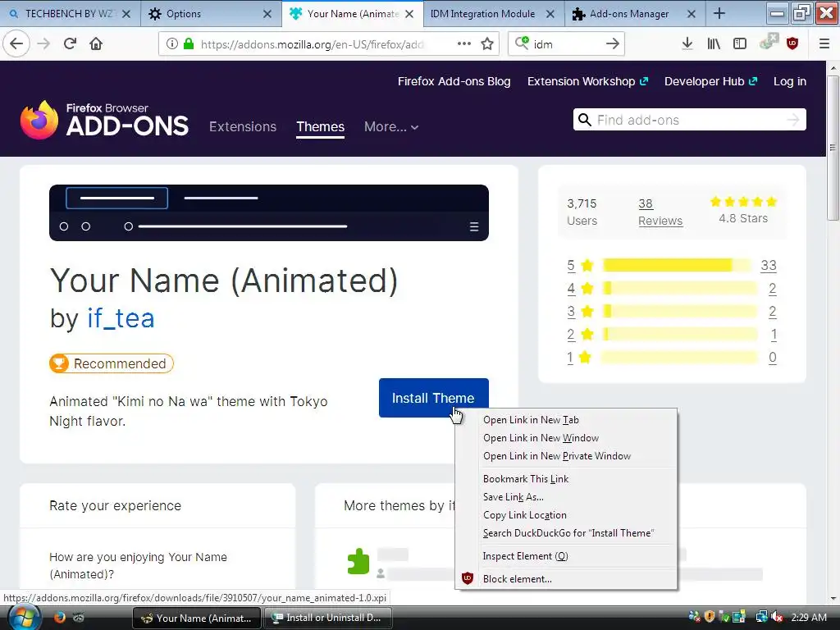Click the Recommended badge

[x=112, y=363]
